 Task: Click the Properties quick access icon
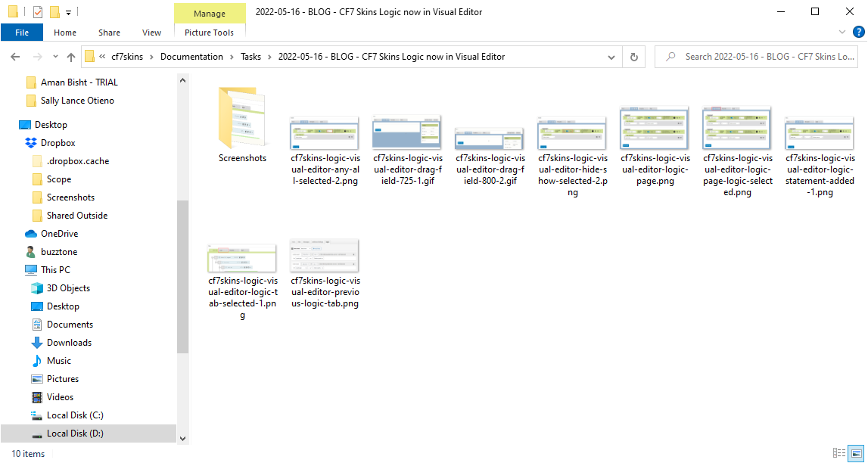[38, 12]
